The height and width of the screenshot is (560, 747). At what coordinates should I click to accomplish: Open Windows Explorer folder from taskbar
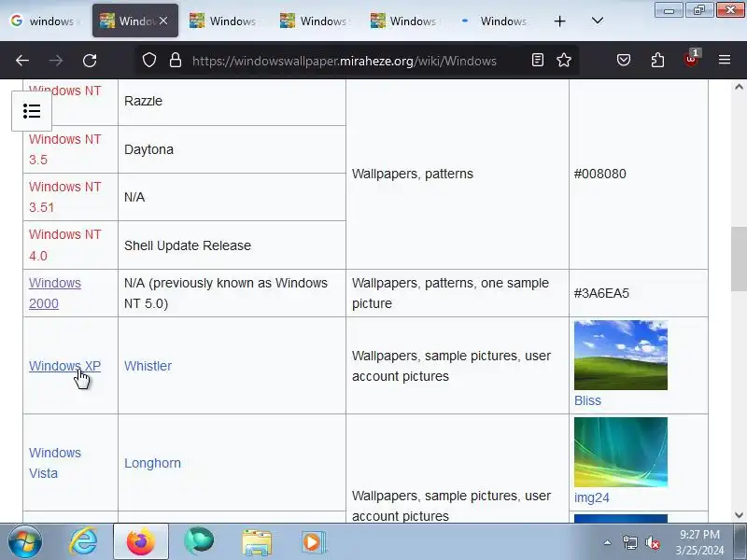(x=257, y=542)
